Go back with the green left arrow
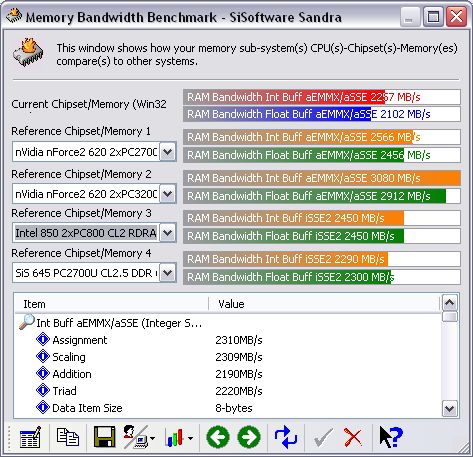 pos(218,437)
